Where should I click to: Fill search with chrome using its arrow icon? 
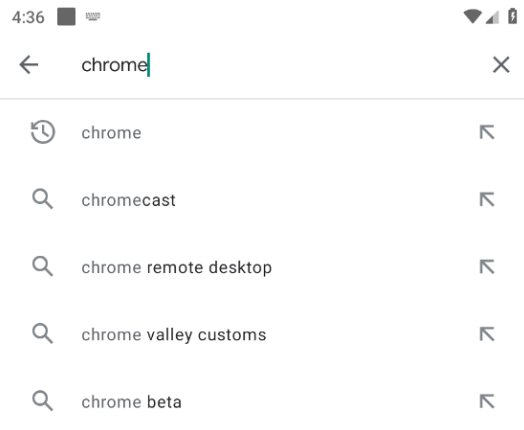point(487,132)
